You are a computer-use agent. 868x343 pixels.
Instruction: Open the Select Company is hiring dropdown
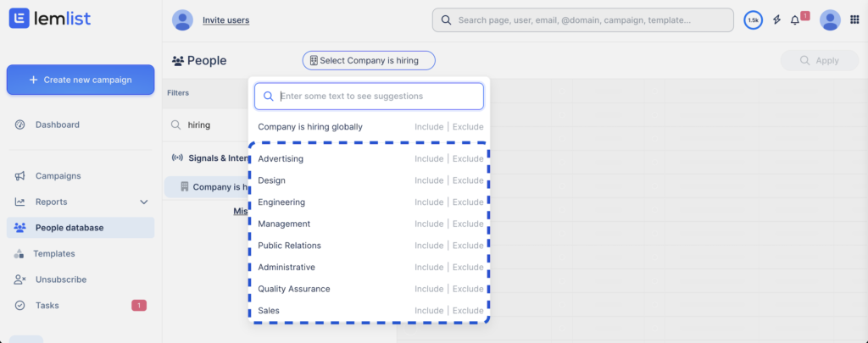(x=368, y=60)
